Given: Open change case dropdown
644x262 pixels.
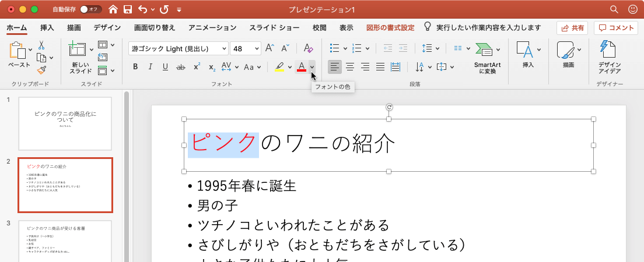Looking at the screenshot, I should 252,67.
